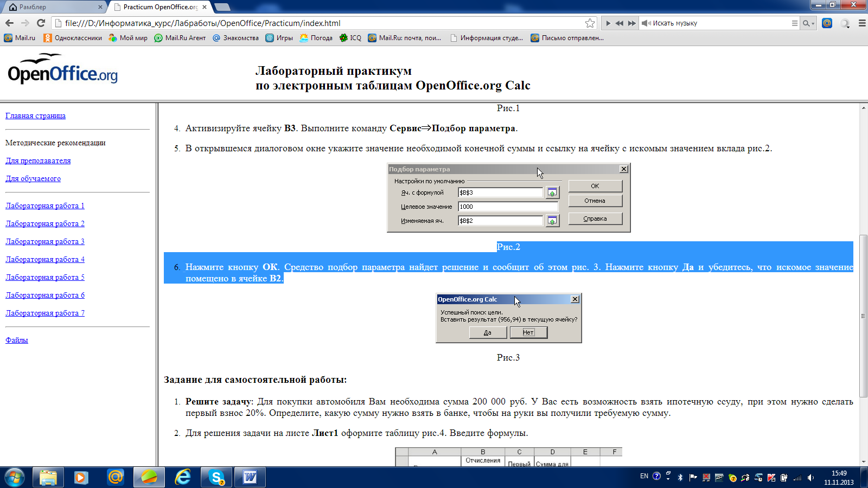Click the browser forward arrow
The image size is (868, 488).
click(25, 23)
